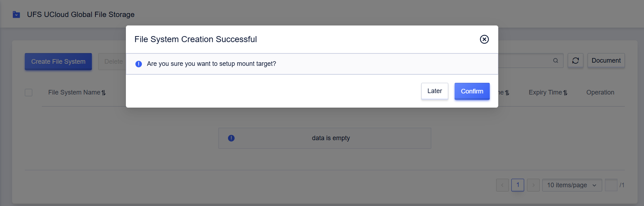
Task: Click the Operation column header
Action: coord(600,92)
